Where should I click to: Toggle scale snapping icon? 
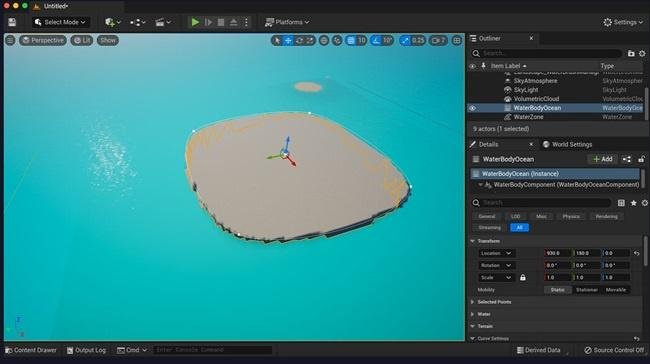(405, 40)
